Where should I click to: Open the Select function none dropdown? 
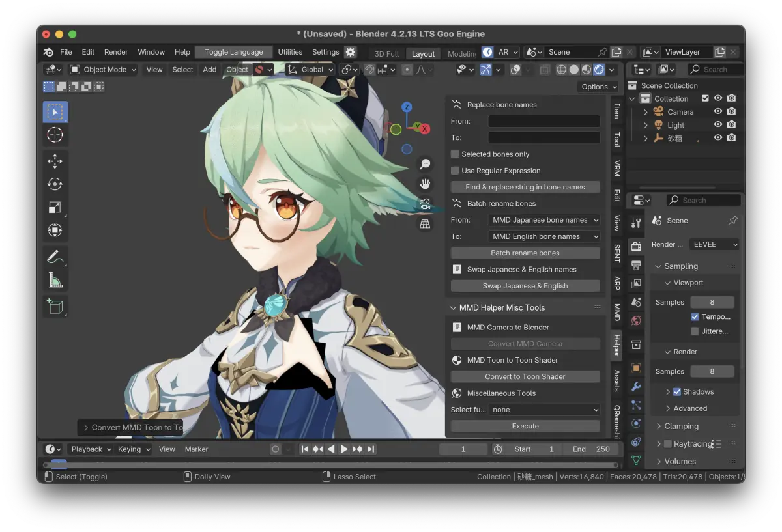[x=544, y=410]
